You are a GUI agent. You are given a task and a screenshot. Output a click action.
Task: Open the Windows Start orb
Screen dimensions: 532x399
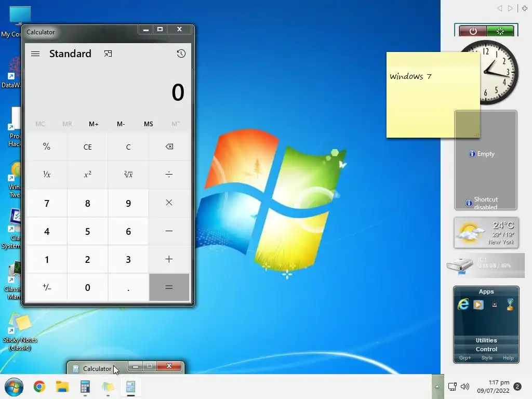click(14, 387)
